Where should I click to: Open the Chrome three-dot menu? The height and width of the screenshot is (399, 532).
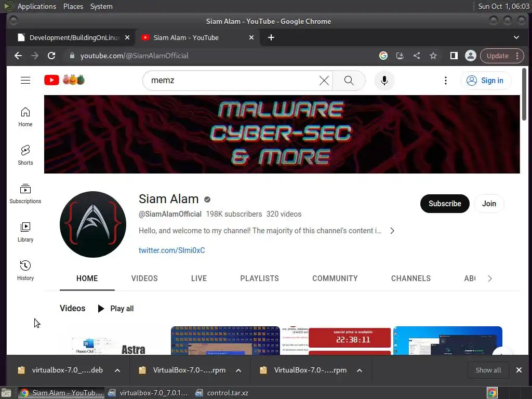point(517,56)
